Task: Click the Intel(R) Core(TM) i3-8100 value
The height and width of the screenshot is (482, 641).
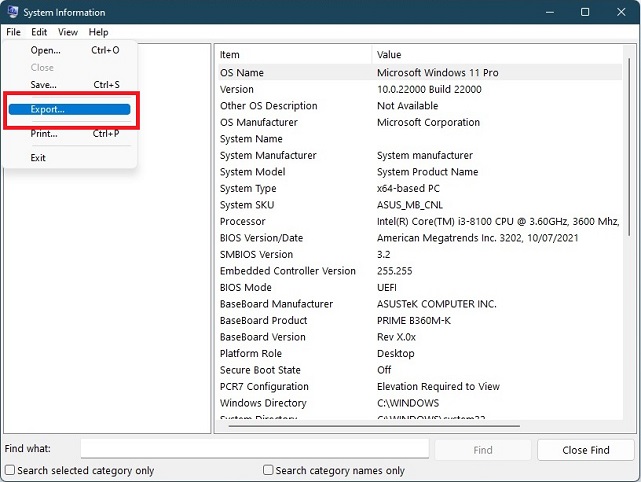Action: pyautogui.click(x=498, y=222)
